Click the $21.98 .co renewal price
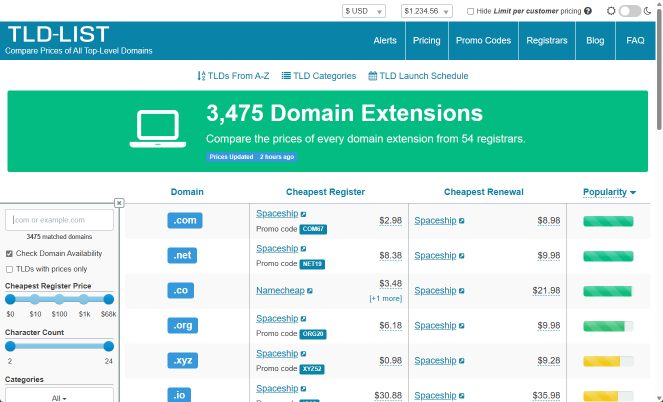The width and height of the screenshot is (663, 402). (x=546, y=291)
